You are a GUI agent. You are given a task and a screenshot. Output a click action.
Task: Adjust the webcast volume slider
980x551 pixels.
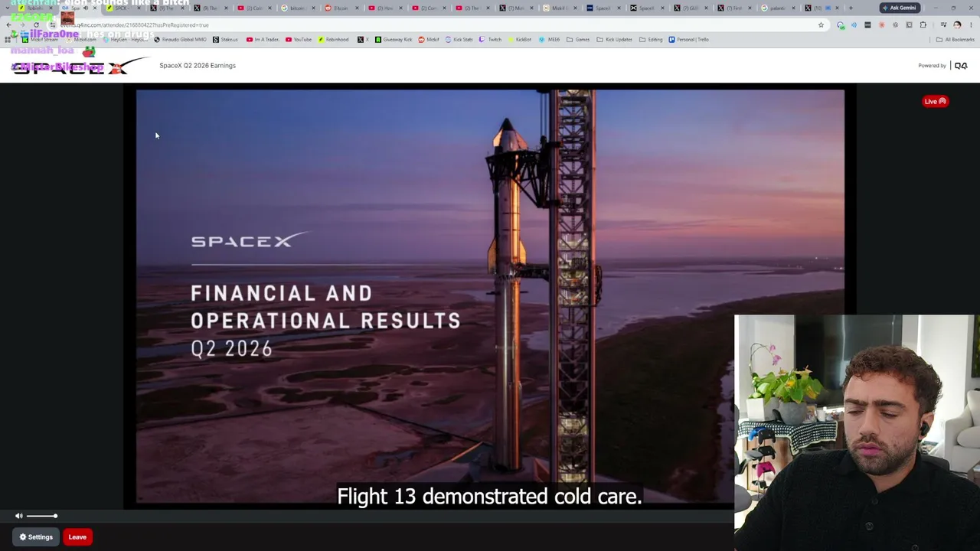tap(41, 516)
